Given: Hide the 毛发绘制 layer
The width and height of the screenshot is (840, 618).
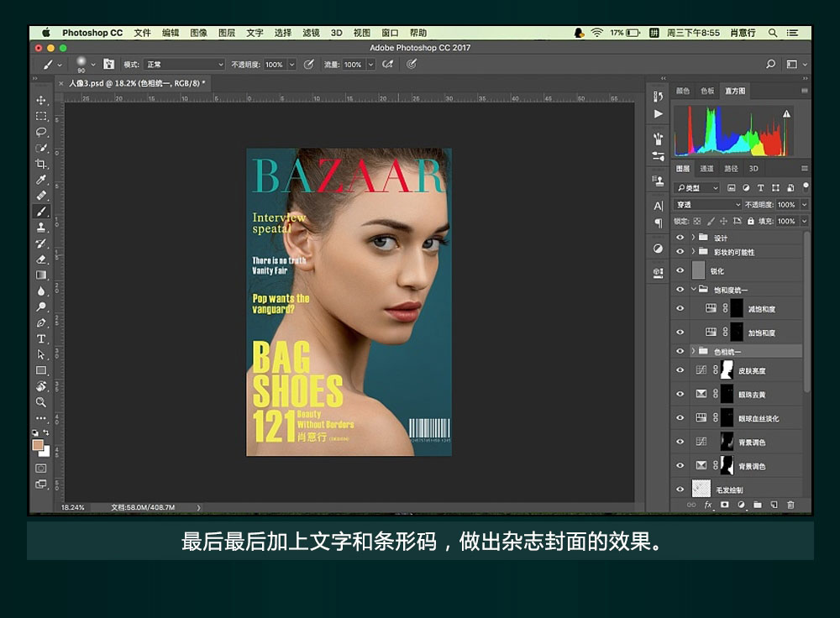Looking at the screenshot, I should point(680,489).
